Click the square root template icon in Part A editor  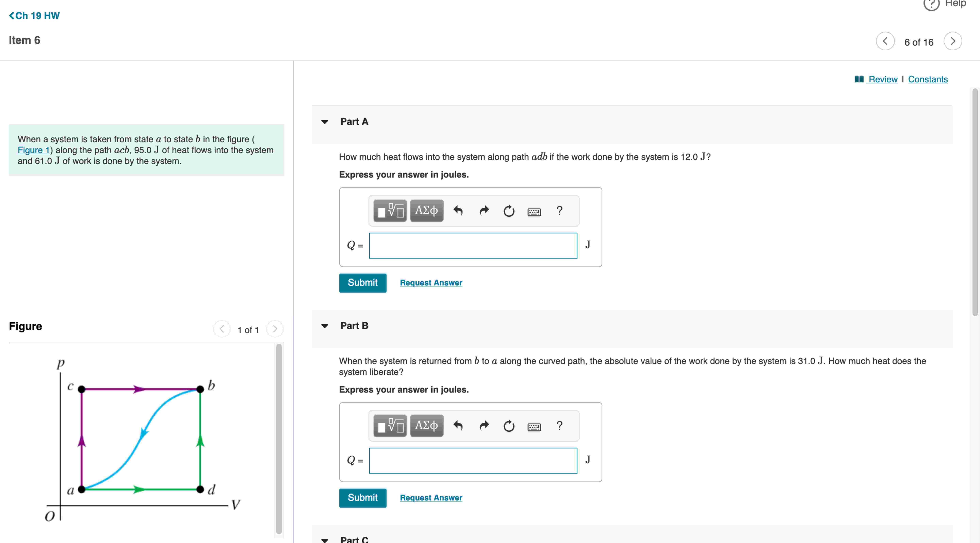click(389, 211)
